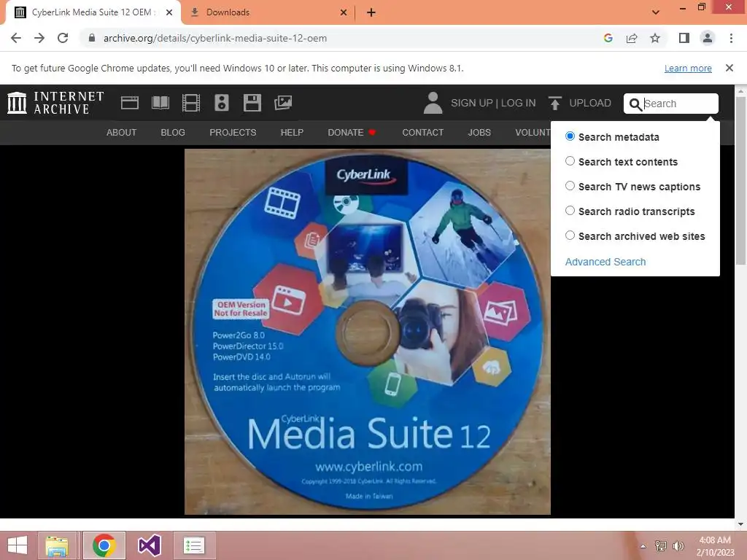Click the Media Suite disc image
Viewport: 747px width, 560px height.
pos(368,332)
